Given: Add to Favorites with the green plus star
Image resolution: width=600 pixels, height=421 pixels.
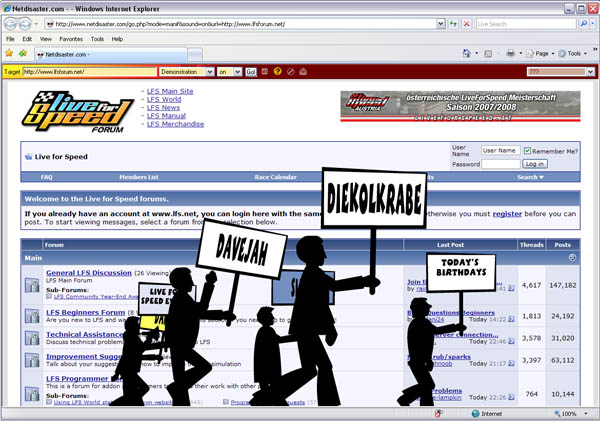Looking at the screenshot, I should 23,53.
